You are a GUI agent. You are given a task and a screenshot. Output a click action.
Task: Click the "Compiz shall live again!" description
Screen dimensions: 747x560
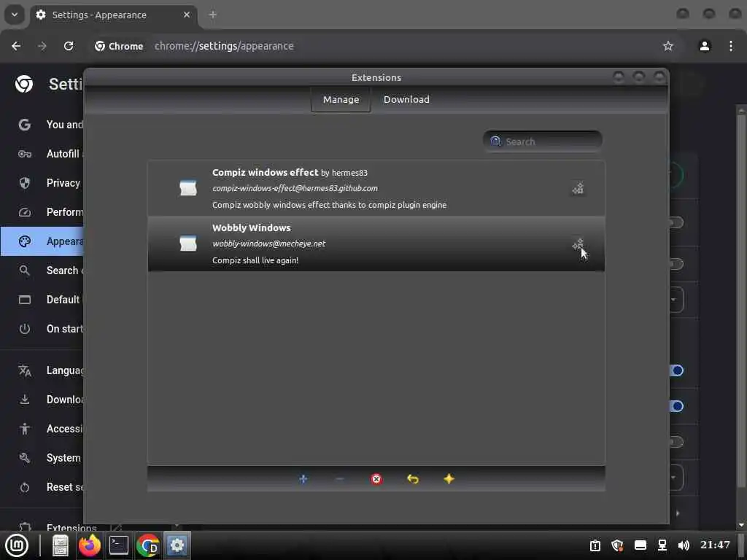pyautogui.click(x=255, y=260)
